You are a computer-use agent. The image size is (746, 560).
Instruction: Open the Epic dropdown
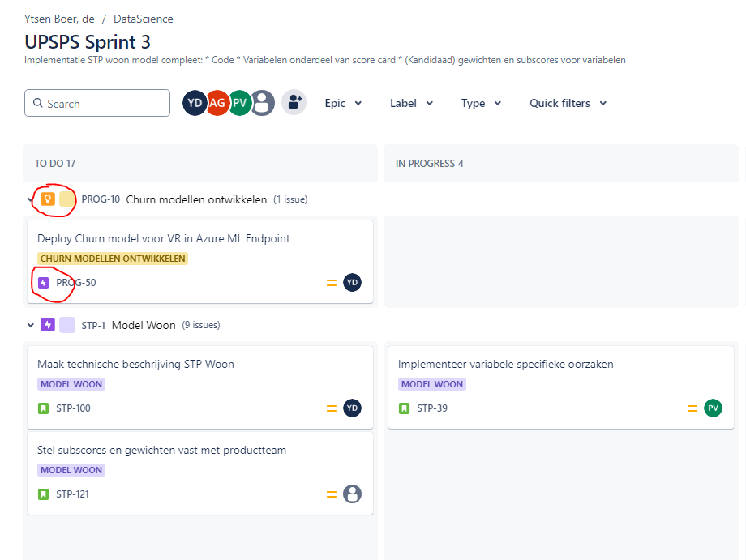[x=342, y=103]
